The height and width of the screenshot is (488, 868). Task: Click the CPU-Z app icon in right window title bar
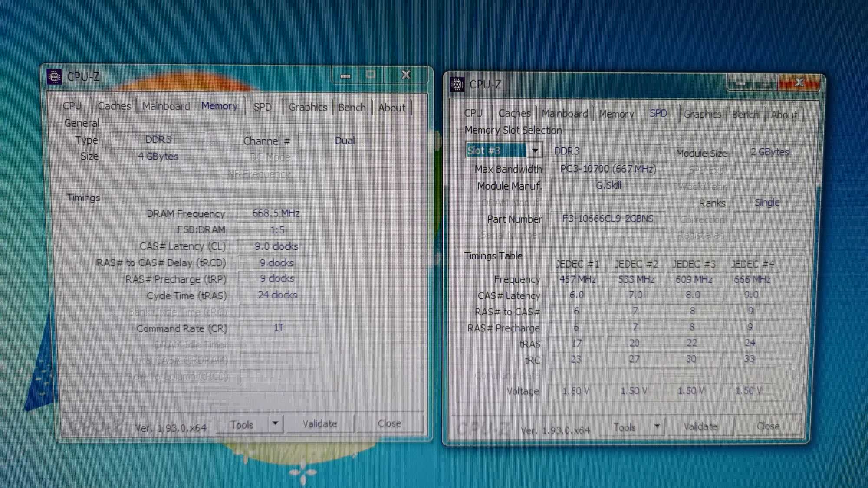click(457, 84)
